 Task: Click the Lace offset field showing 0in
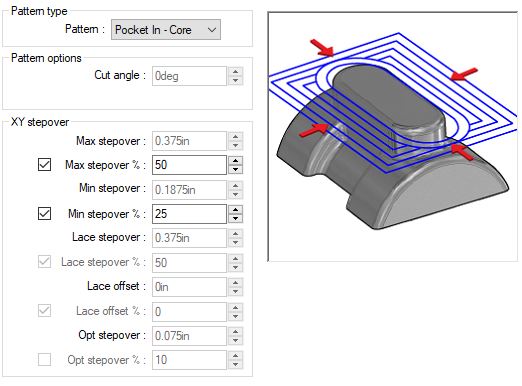click(x=189, y=287)
